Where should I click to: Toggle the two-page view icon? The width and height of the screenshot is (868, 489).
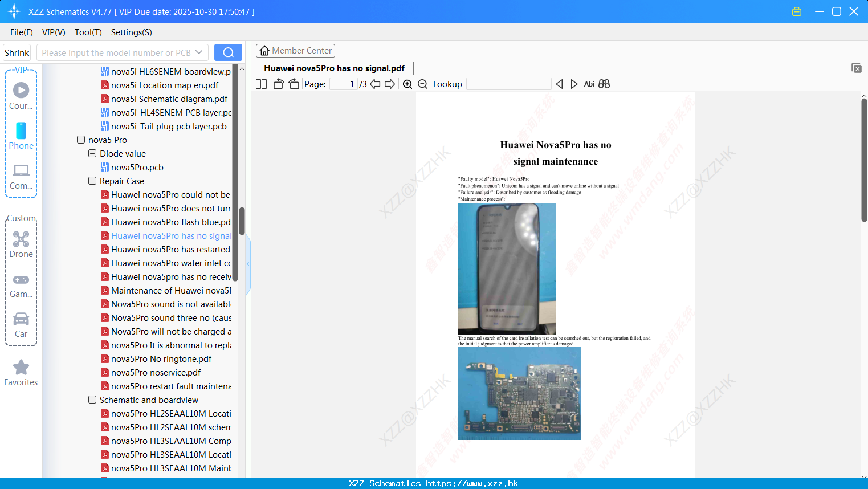pos(261,84)
